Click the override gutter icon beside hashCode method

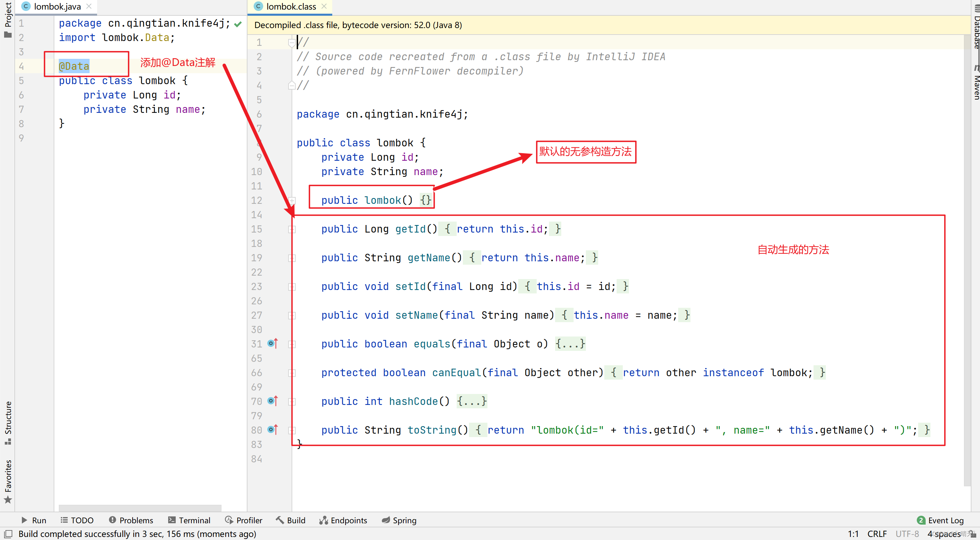pyautogui.click(x=272, y=401)
